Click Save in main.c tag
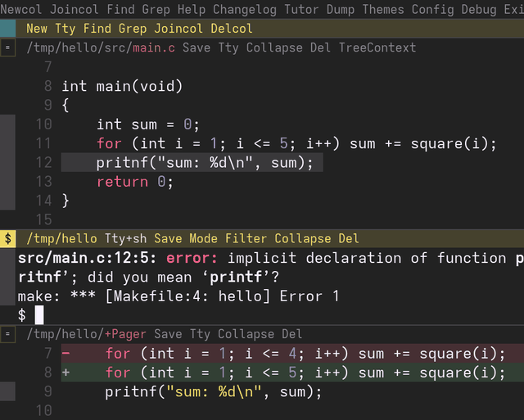The image size is (524, 420). (x=196, y=47)
